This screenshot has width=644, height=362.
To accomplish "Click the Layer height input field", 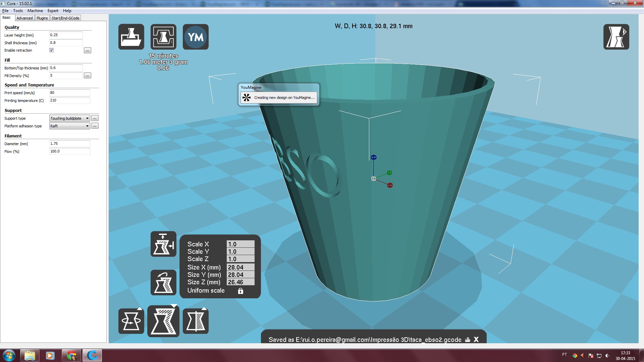I will (66, 35).
